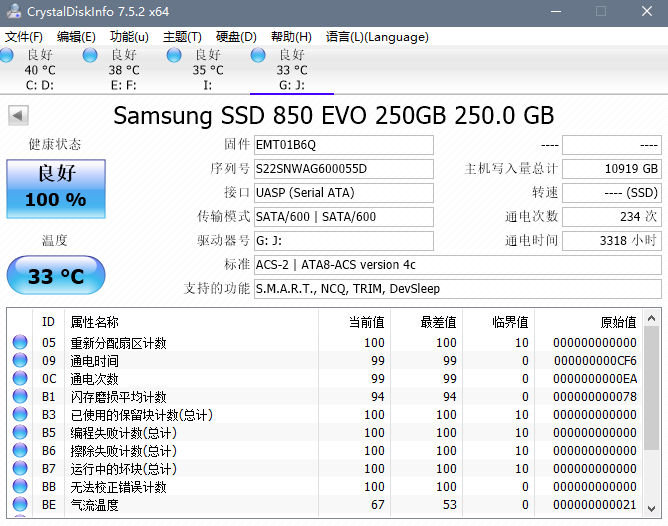Click the previous disk arrow button
The image size is (668, 526).
[x=18, y=116]
